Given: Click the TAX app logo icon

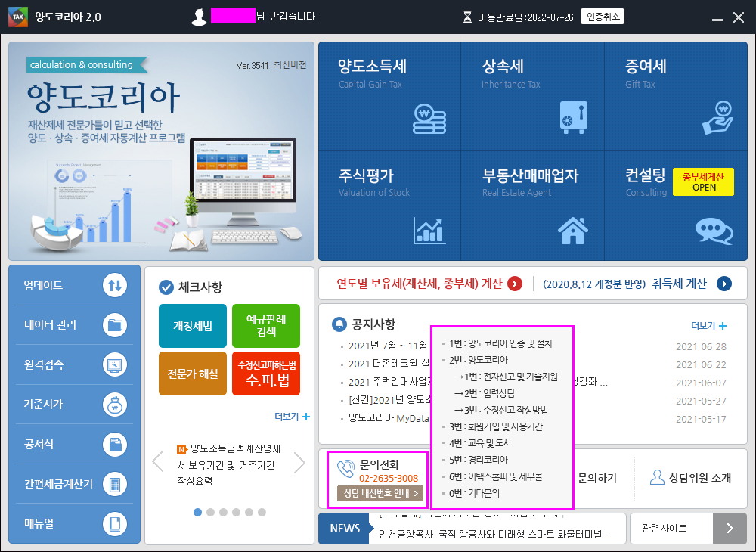Looking at the screenshot, I should tap(18, 17).
